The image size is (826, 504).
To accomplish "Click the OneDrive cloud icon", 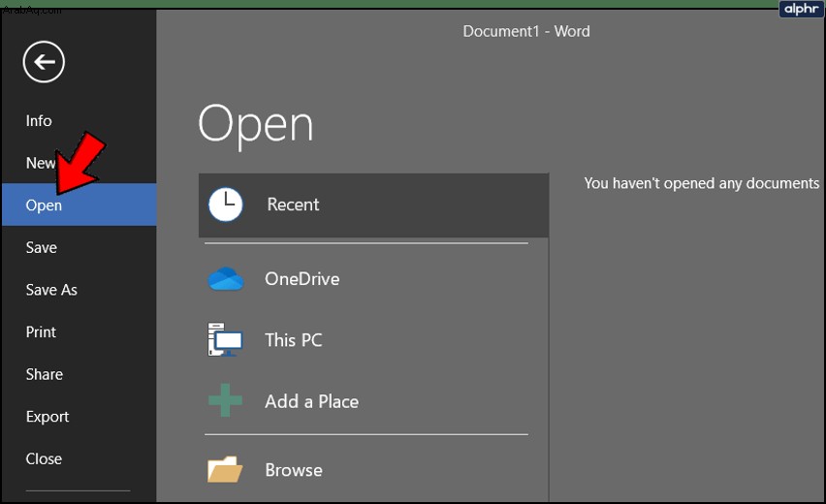I will pyautogui.click(x=226, y=278).
